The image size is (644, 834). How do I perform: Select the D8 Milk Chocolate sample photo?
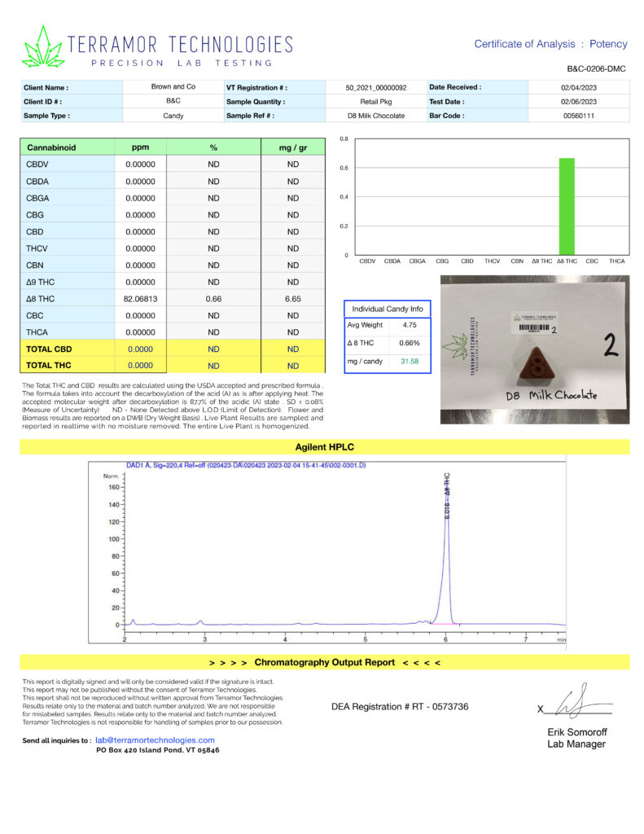[x=534, y=349]
